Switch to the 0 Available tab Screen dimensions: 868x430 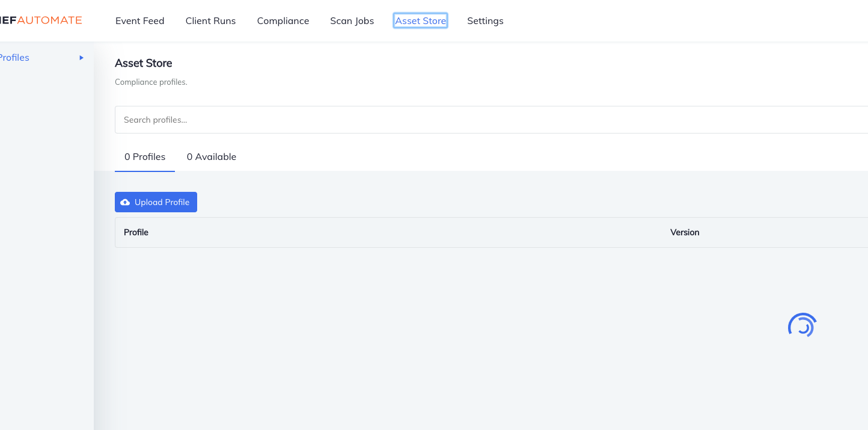212,156
